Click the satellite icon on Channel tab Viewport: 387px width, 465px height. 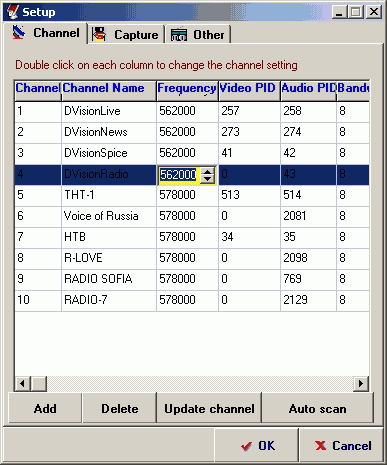click(19, 33)
